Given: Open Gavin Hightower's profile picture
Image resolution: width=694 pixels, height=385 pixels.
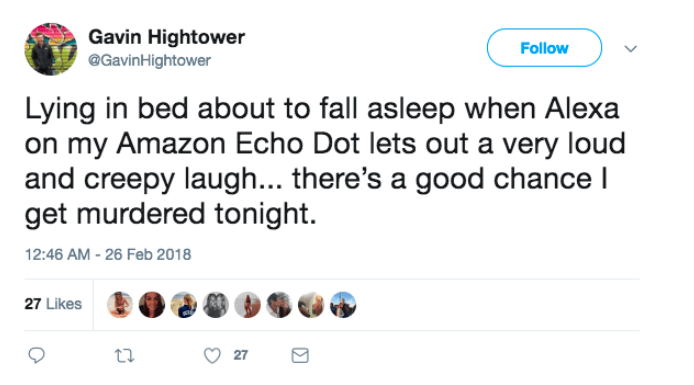Looking at the screenshot, I should coord(51,49).
